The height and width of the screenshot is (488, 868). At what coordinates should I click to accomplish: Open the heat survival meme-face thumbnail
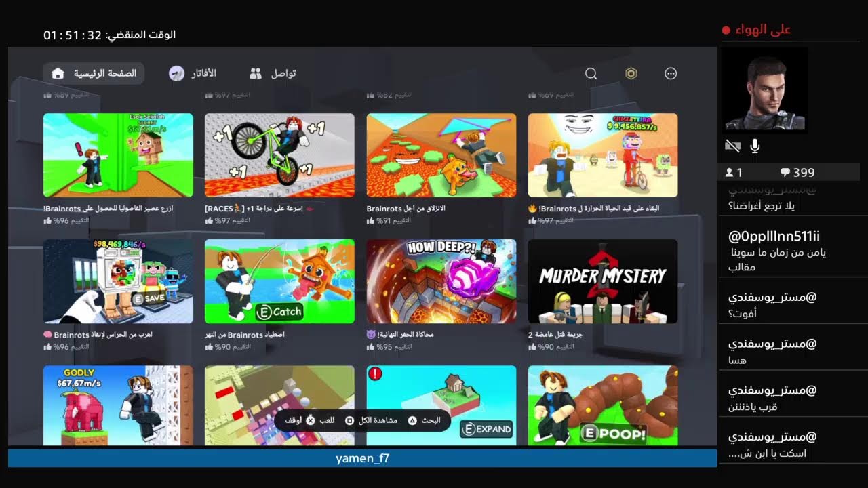coord(603,155)
